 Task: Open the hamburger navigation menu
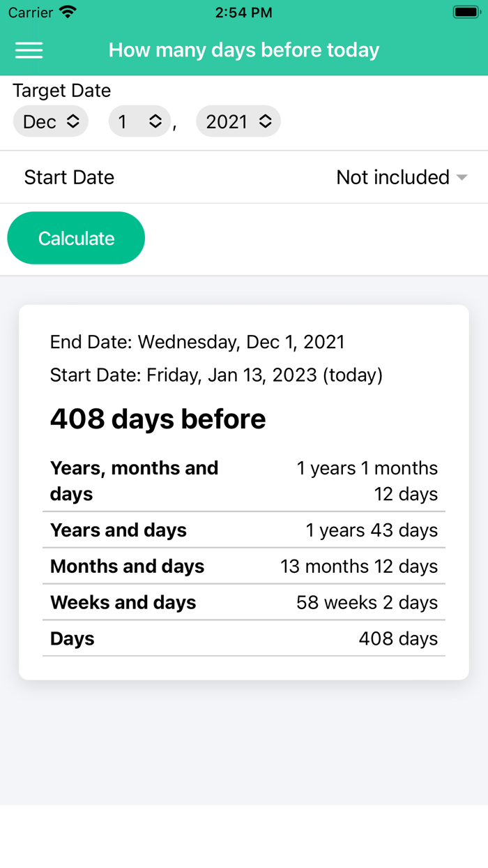point(29,50)
